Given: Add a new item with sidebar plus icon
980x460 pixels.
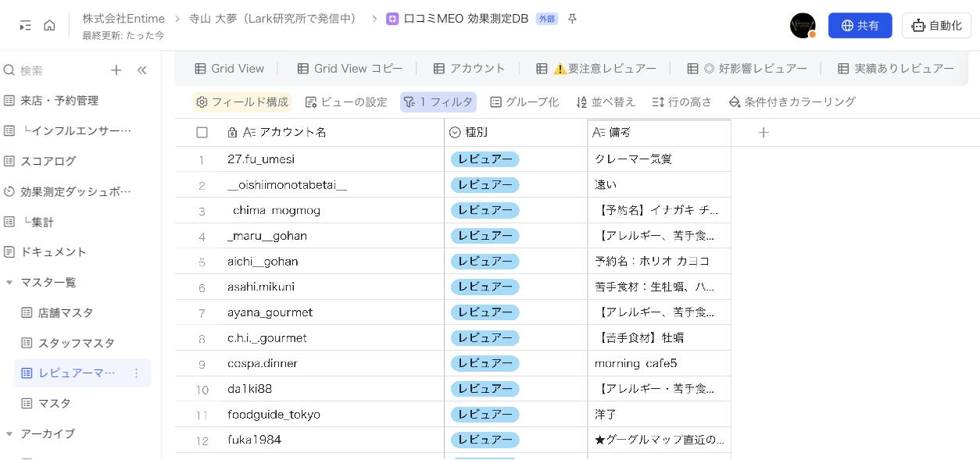Looking at the screenshot, I should point(116,70).
